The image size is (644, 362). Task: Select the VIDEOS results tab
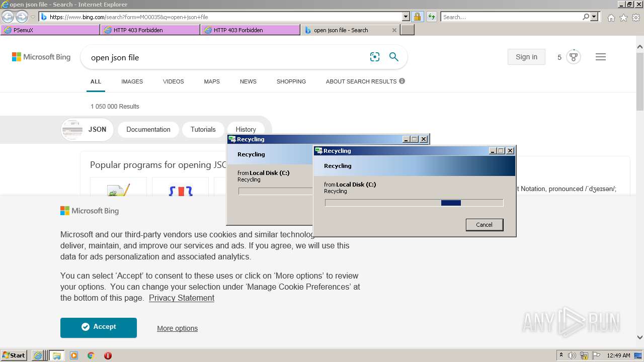[x=173, y=81]
